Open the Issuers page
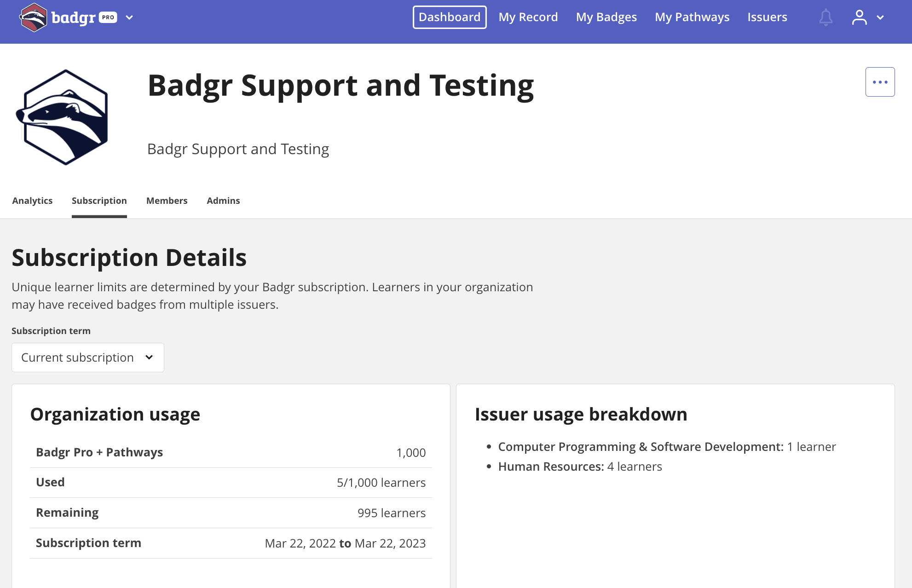Viewport: 912px width, 588px height. point(767,17)
